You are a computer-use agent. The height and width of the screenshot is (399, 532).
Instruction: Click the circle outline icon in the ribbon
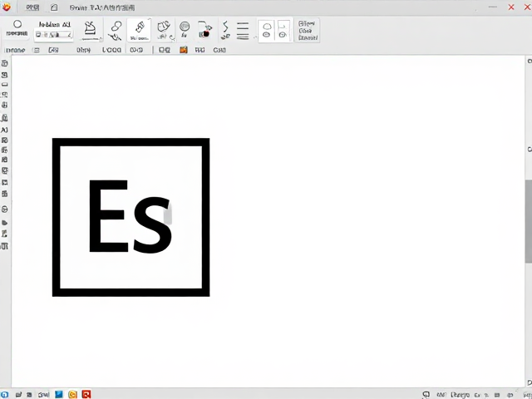click(17, 24)
